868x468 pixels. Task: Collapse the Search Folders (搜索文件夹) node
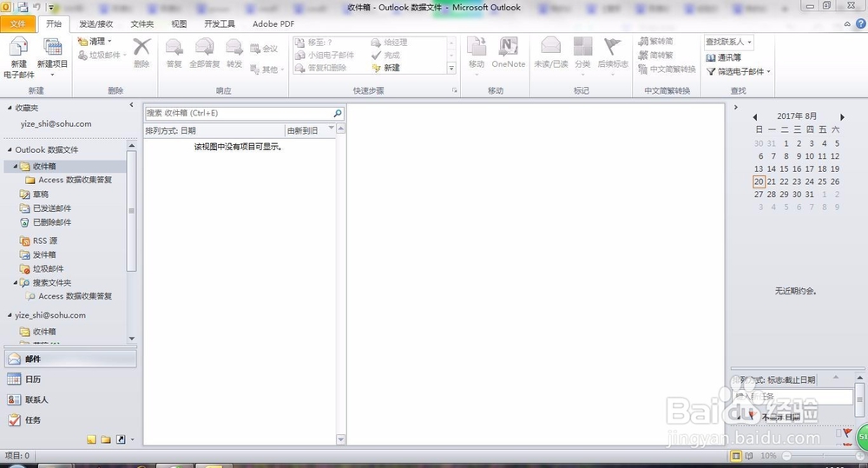click(x=16, y=282)
